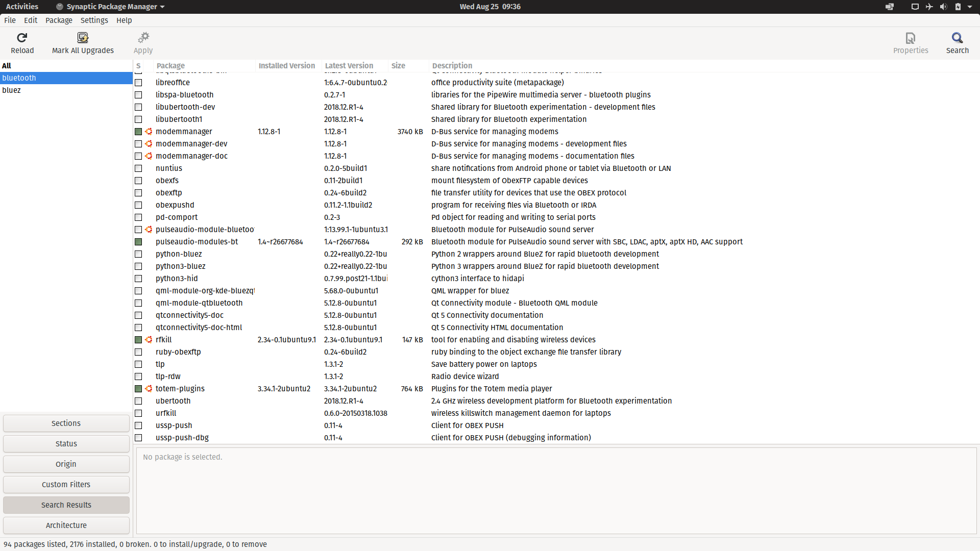Mark the tlp package checkbox

138,364
